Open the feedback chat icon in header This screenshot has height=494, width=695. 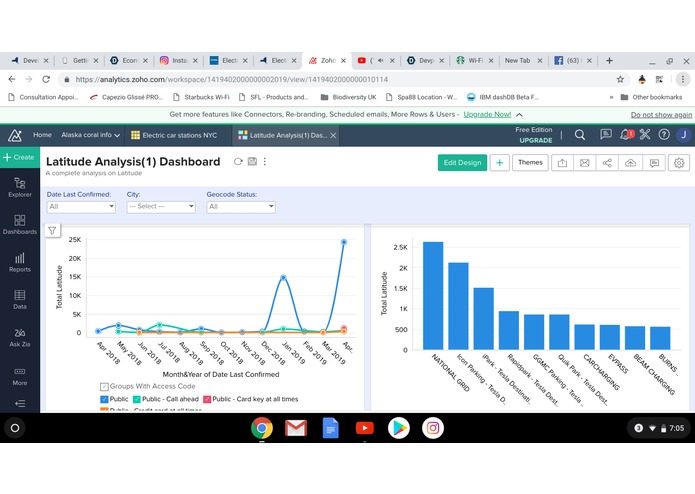pos(605,135)
